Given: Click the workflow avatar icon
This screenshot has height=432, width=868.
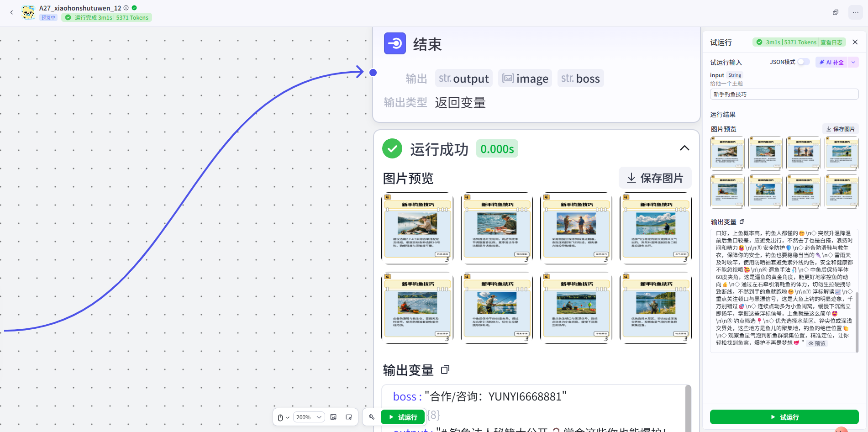Looking at the screenshot, I should point(28,12).
